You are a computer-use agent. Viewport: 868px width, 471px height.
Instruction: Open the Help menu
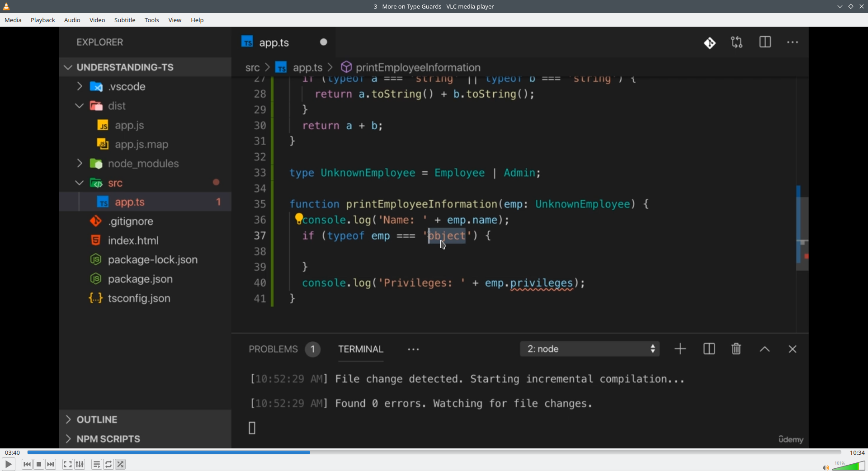[x=198, y=20]
